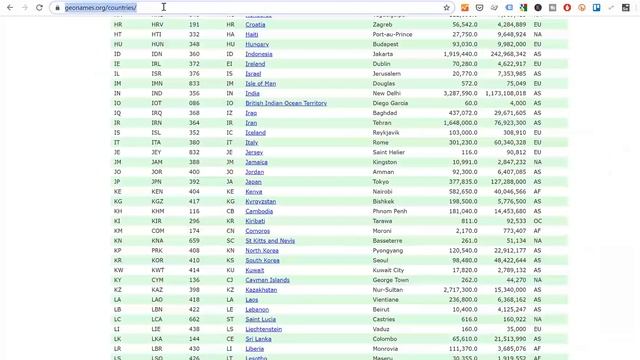Open the Jordan country link
The image size is (640, 360).
pos(254,172)
